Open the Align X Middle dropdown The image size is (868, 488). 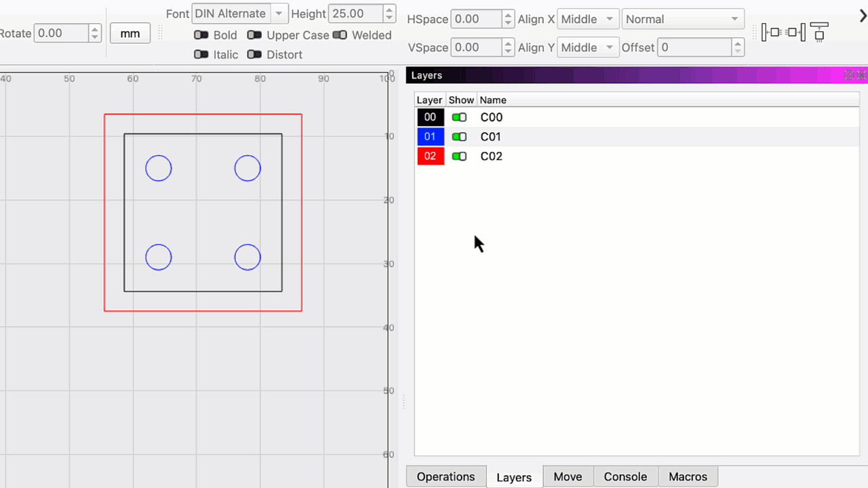pyautogui.click(x=587, y=19)
